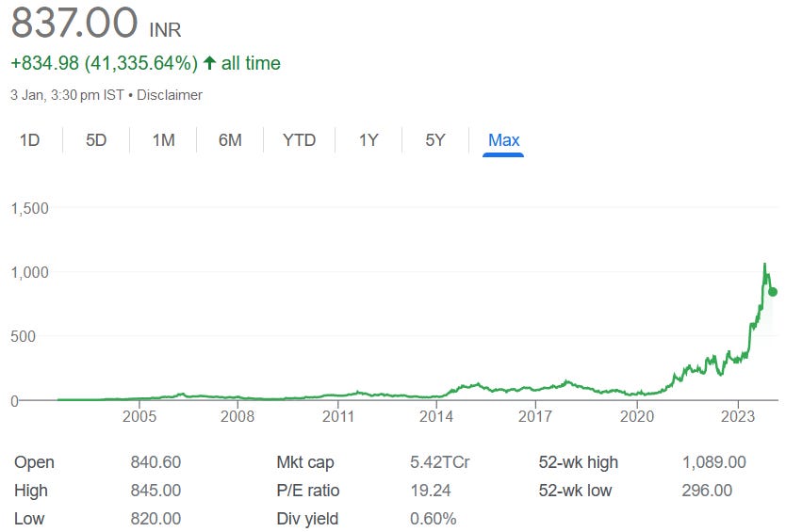The height and width of the screenshot is (532, 786).
Task: Click the P/E ratio value 19.24
Action: (431, 490)
